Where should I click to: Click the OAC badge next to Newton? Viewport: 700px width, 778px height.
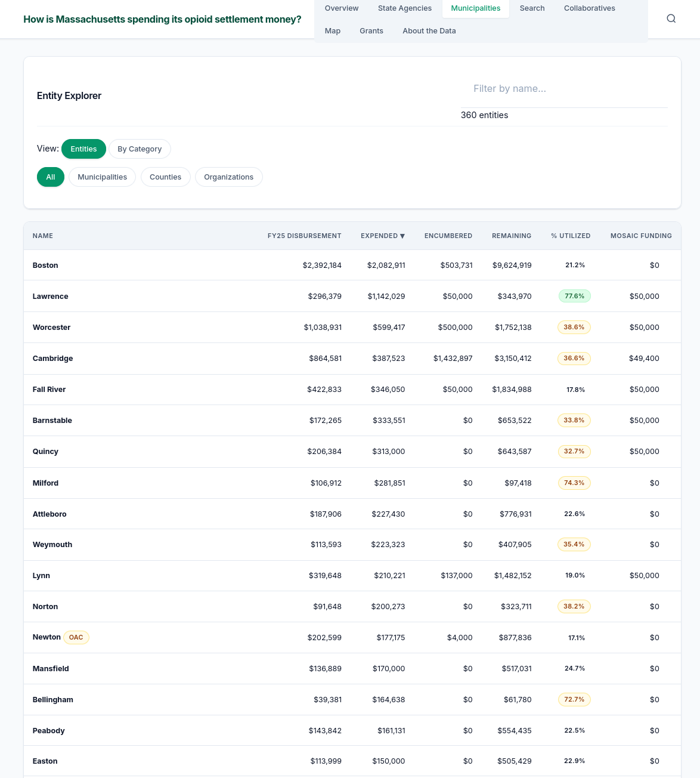pyautogui.click(x=76, y=637)
